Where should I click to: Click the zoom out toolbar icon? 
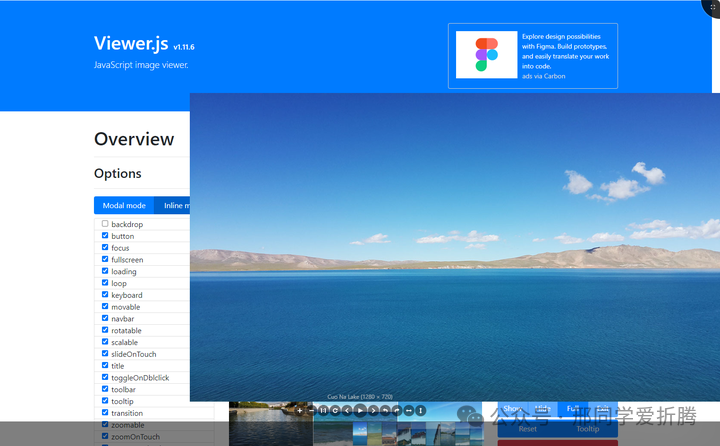(311, 410)
